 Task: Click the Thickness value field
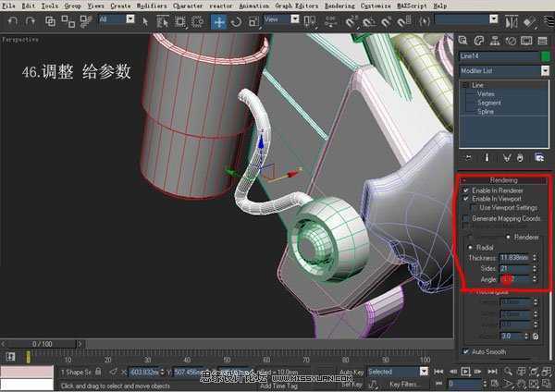(x=515, y=258)
